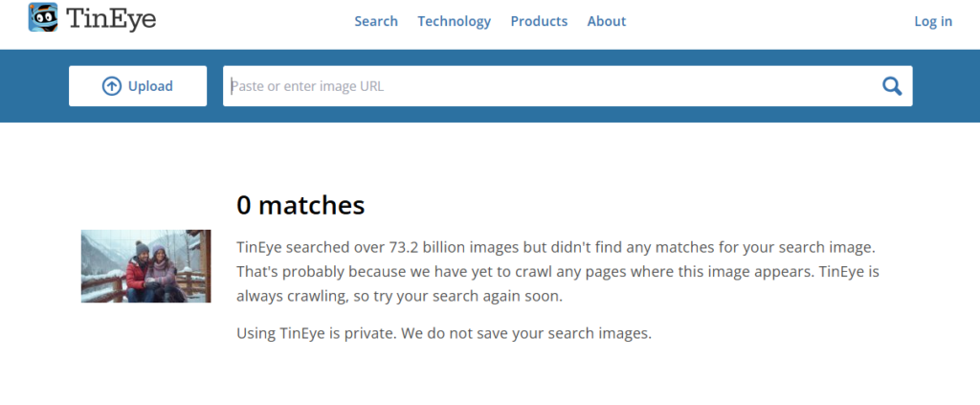Go to the Products menu item

[x=539, y=21]
